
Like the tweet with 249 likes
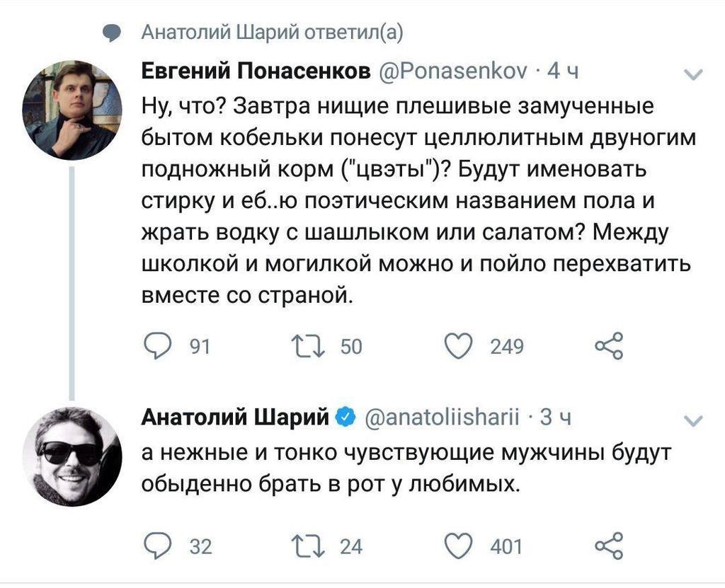(x=458, y=346)
